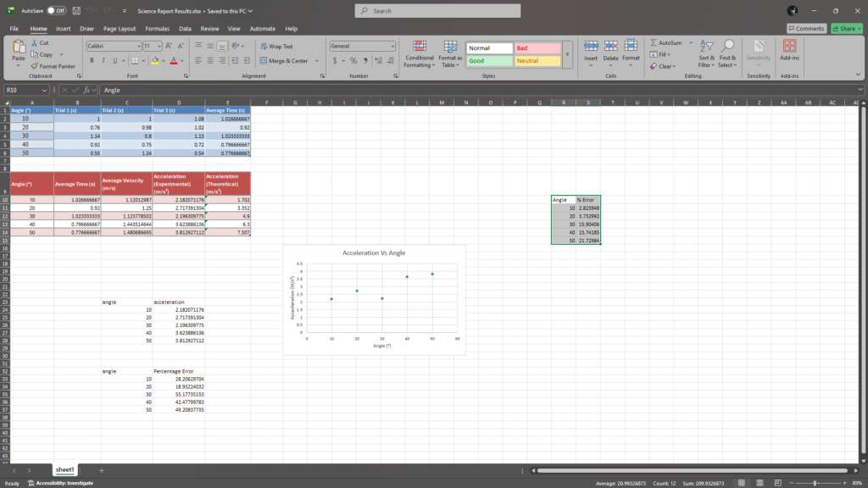Viewport: 868px width, 488px height.
Task: Click the Acceleration Vs Angle chart
Action: 374,299
